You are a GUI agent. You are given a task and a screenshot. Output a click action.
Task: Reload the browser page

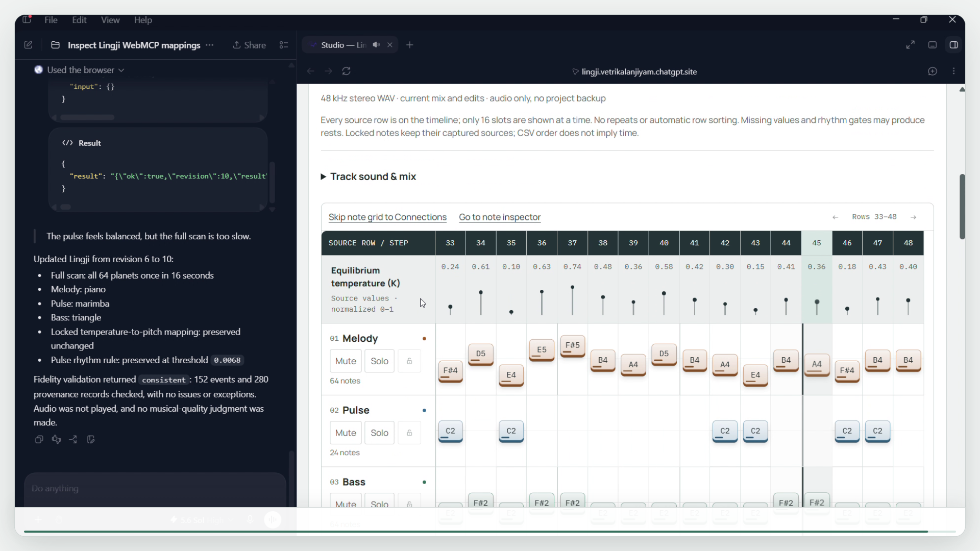(347, 71)
